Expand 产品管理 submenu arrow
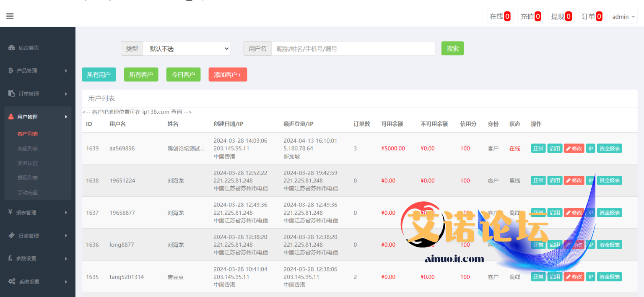The image size is (644, 297). 66,71
